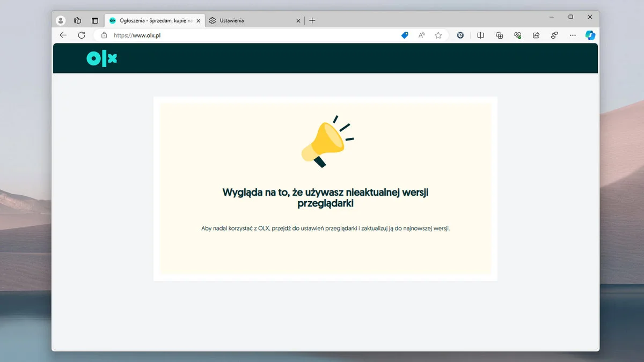Toggle split screen view
644x362 pixels.
click(481, 35)
